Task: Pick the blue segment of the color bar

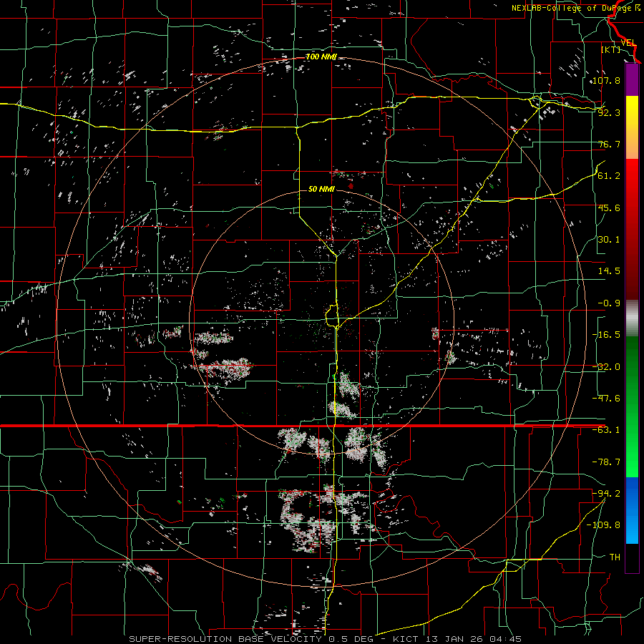Action: click(632, 510)
